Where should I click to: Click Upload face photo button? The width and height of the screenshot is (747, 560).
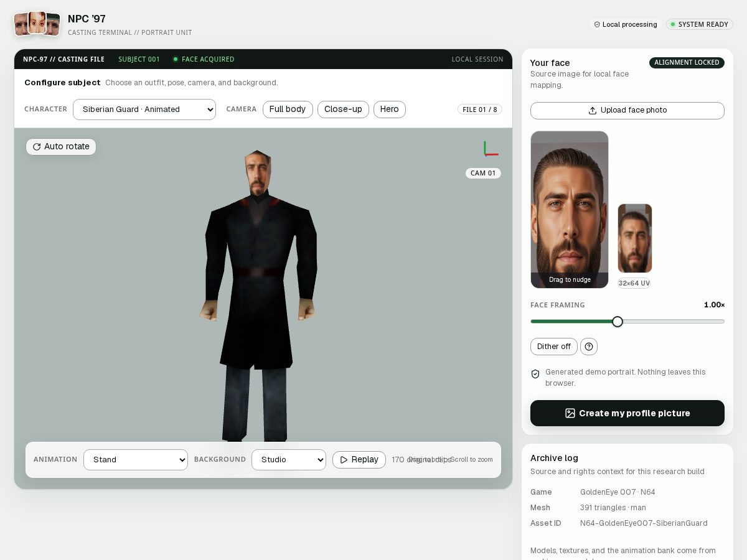pos(627,111)
